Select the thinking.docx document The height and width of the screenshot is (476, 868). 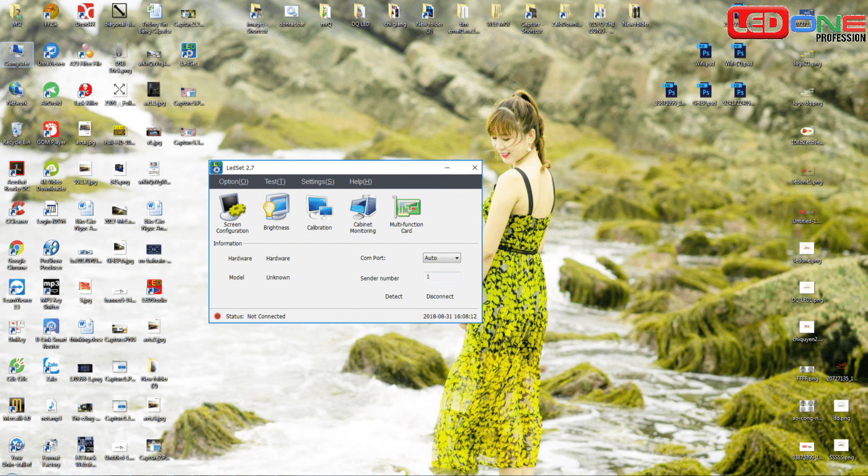(x=86, y=330)
